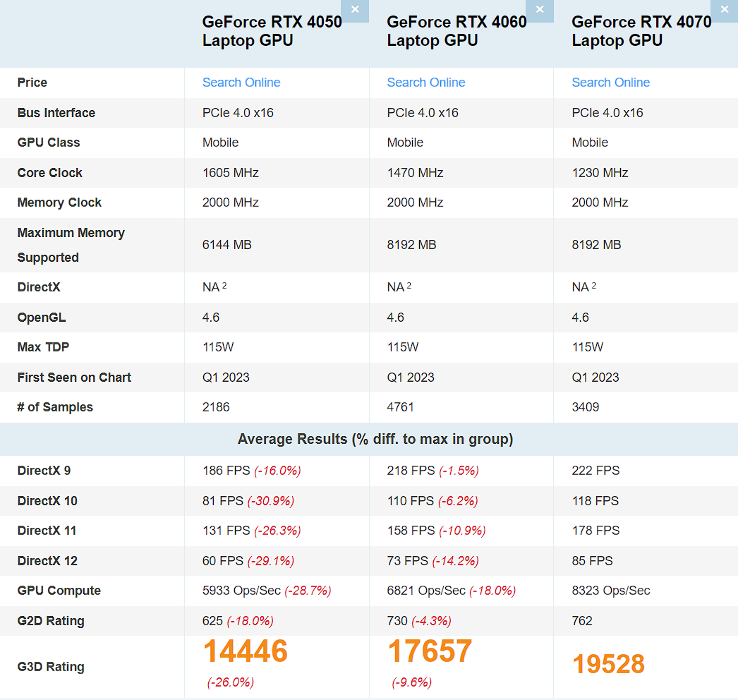Click the 218 FPS DirectX 9 value
Screen dimensions: 738x700
tap(411, 471)
